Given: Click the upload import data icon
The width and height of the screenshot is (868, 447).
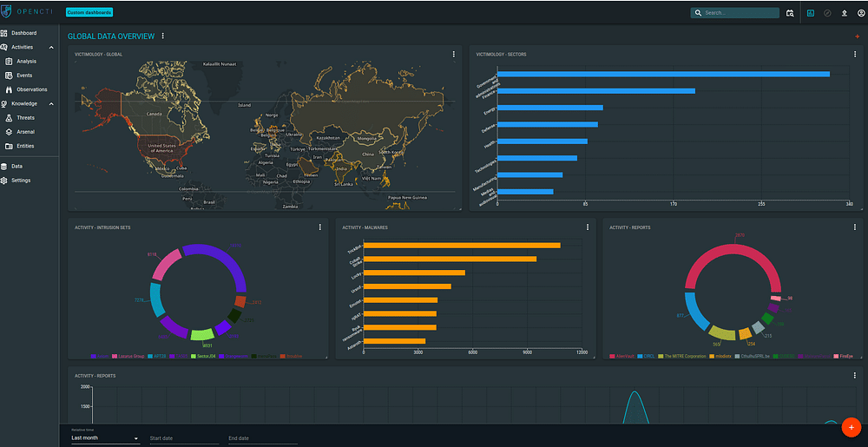Looking at the screenshot, I should pos(844,13).
